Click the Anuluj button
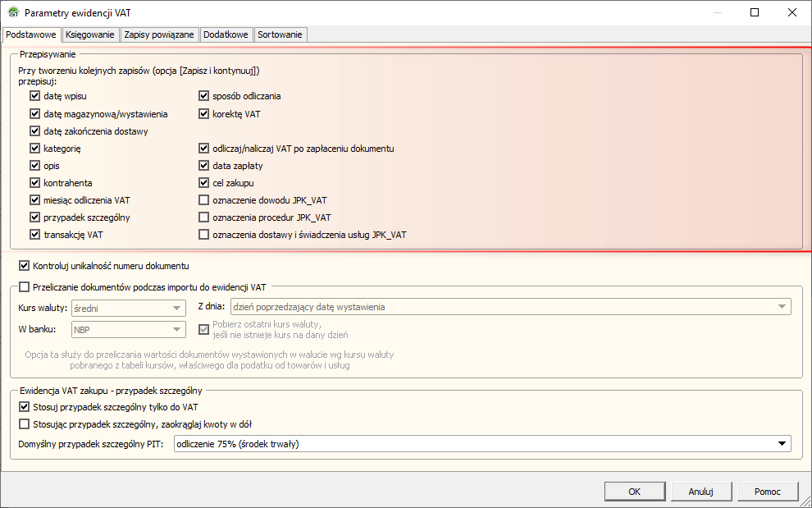812x508 pixels. 700,492
